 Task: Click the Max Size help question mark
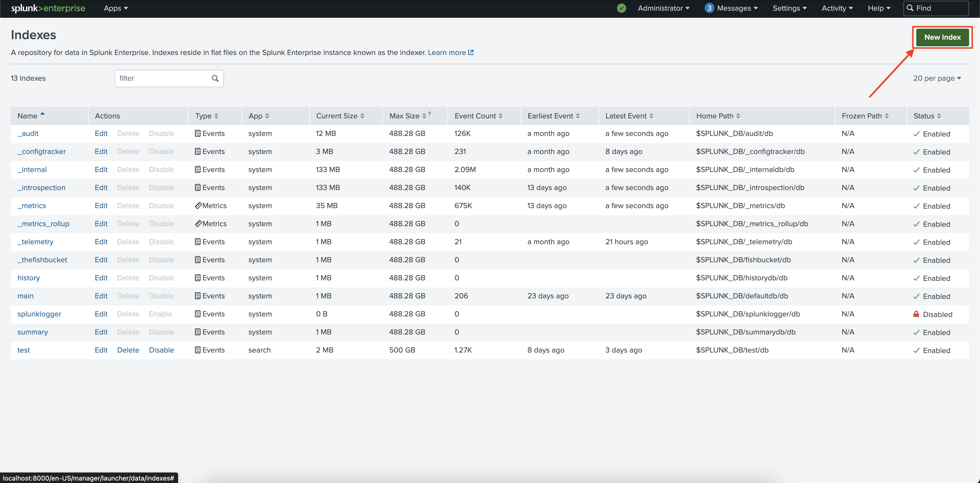[x=430, y=114]
